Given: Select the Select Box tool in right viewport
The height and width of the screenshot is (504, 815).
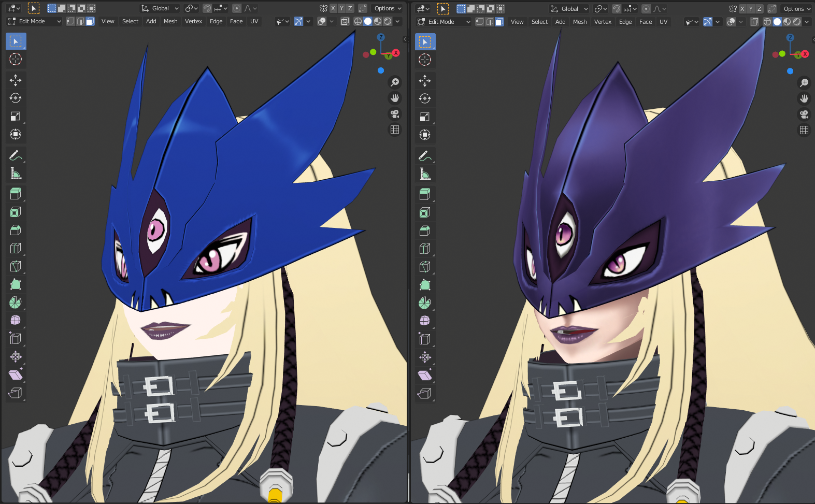Looking at the screenshot, I should click(425, 41).
